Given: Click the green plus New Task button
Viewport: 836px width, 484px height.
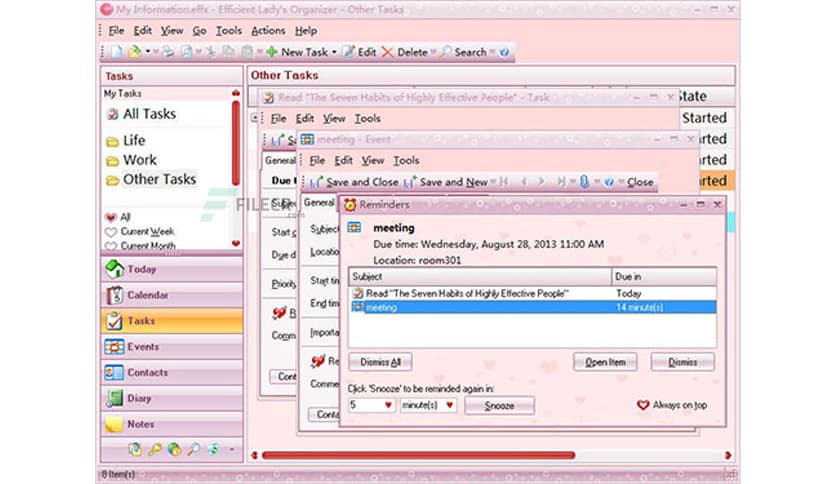Looking at the screenshot, I should 297,52.
